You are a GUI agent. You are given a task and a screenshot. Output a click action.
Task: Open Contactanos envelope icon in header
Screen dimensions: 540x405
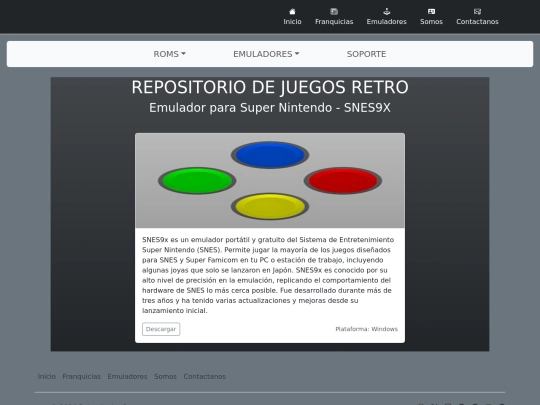(477, 12)
